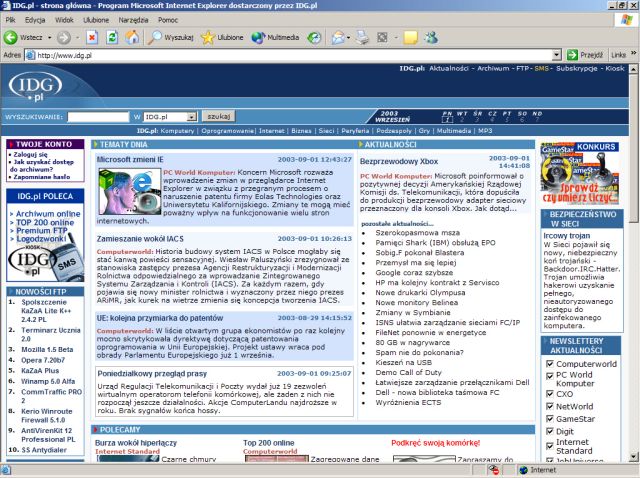
Task: Open the Narzędzia menu
Action: pos(133,20)
